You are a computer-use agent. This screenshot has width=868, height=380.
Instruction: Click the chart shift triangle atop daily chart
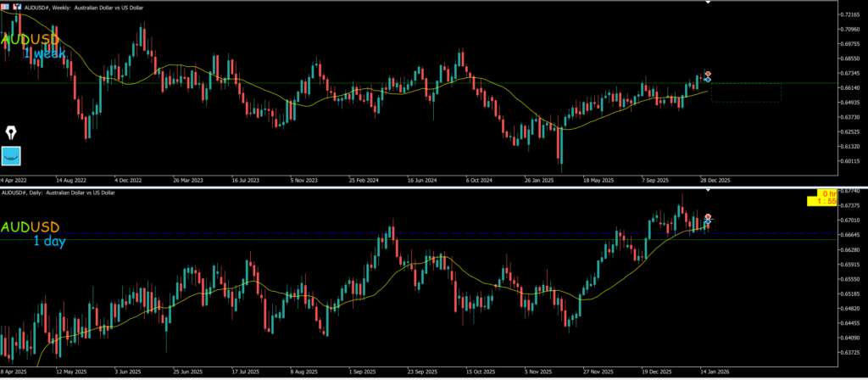[709, 191]
